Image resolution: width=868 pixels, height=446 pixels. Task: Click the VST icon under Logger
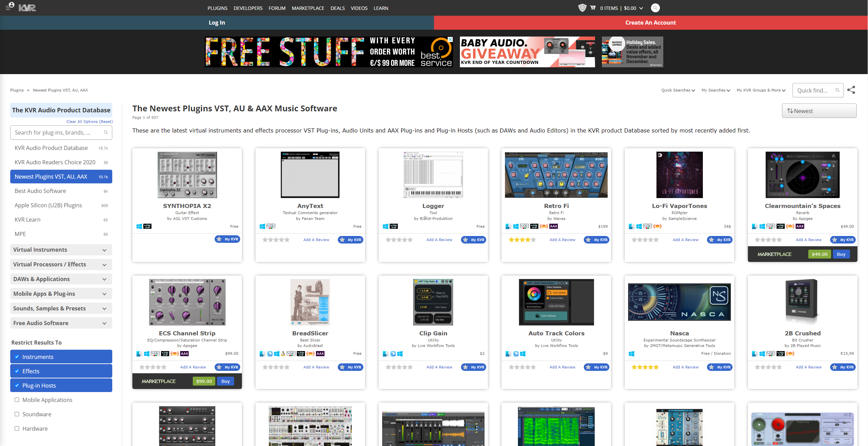394,226
